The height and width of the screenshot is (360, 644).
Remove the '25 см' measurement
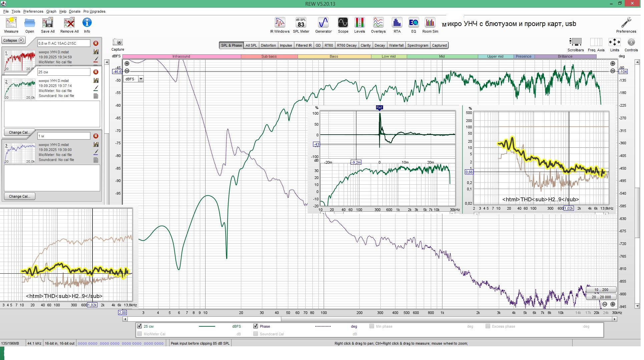click(96, 72)
